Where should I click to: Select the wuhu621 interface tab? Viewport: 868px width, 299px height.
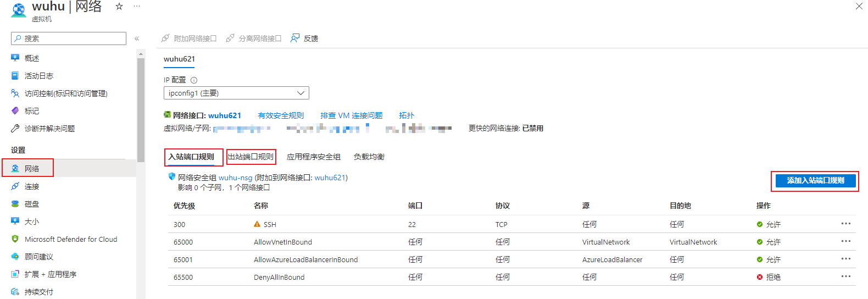pos(179,59)
